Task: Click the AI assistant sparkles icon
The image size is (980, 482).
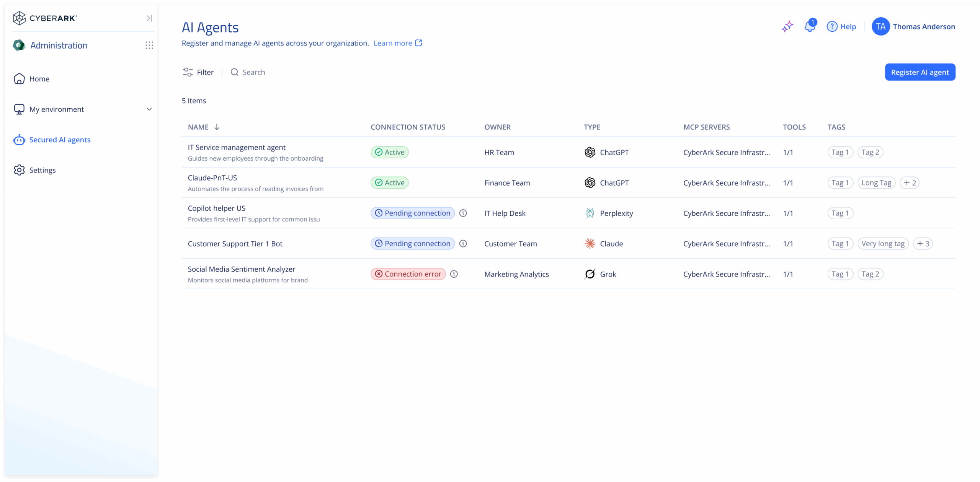Action: pos(787,27)
